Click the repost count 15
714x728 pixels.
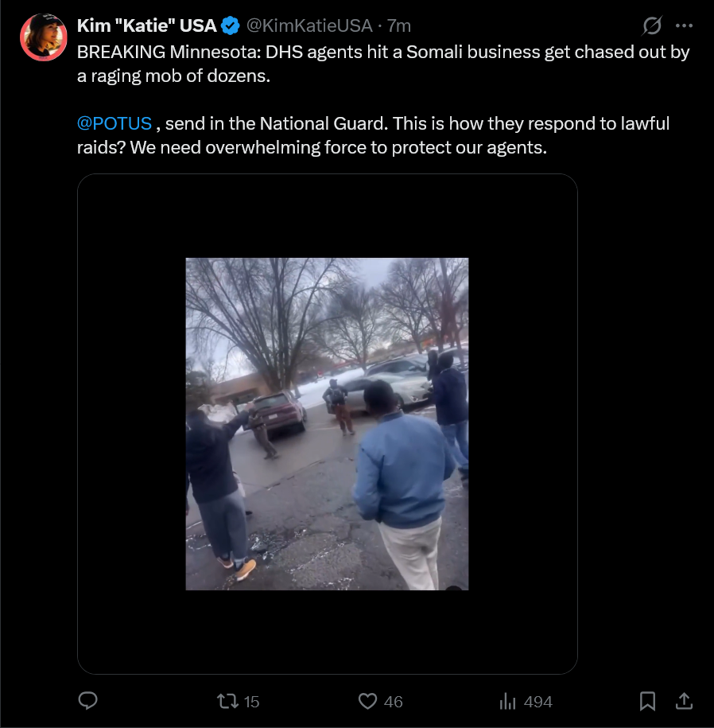pos(251,702)
